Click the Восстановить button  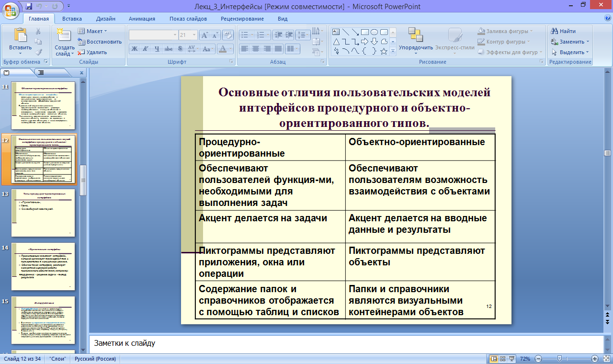pos(100,42)
